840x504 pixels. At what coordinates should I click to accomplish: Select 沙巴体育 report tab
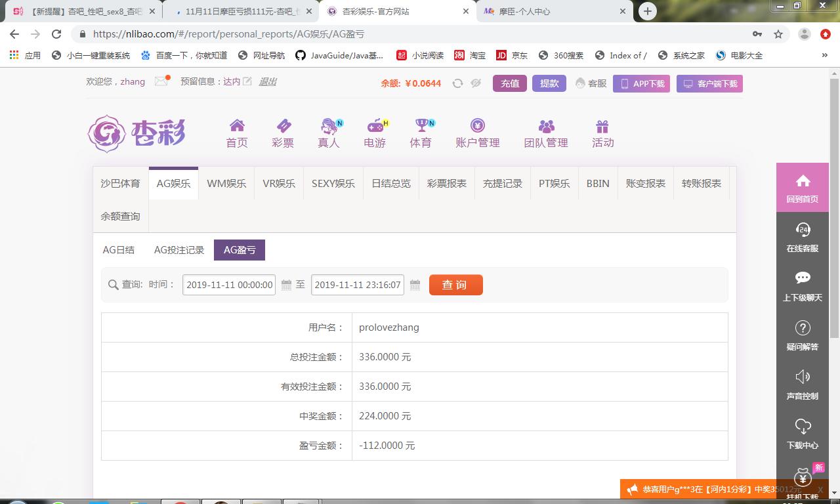pyautogui.click(x=120, y=184)
